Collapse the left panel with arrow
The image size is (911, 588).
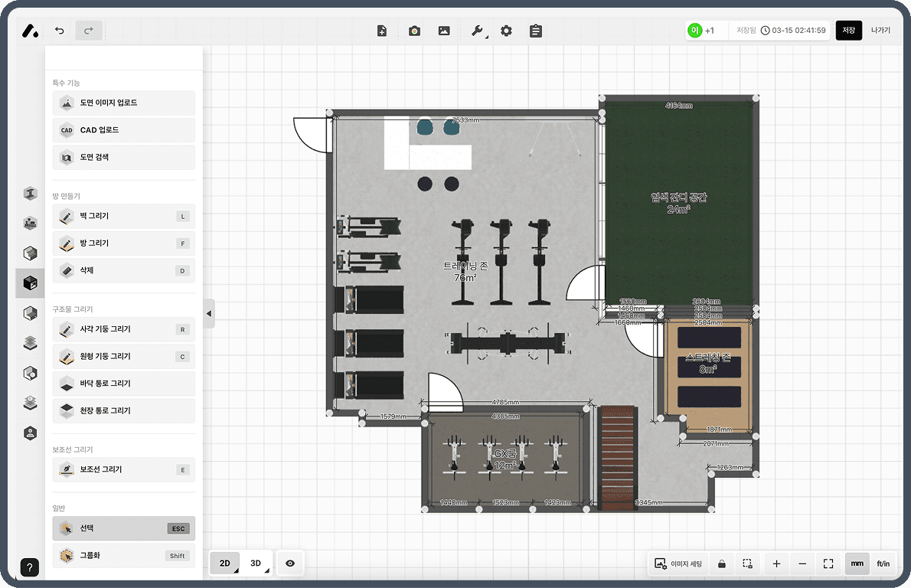click(x=209, y=313)
